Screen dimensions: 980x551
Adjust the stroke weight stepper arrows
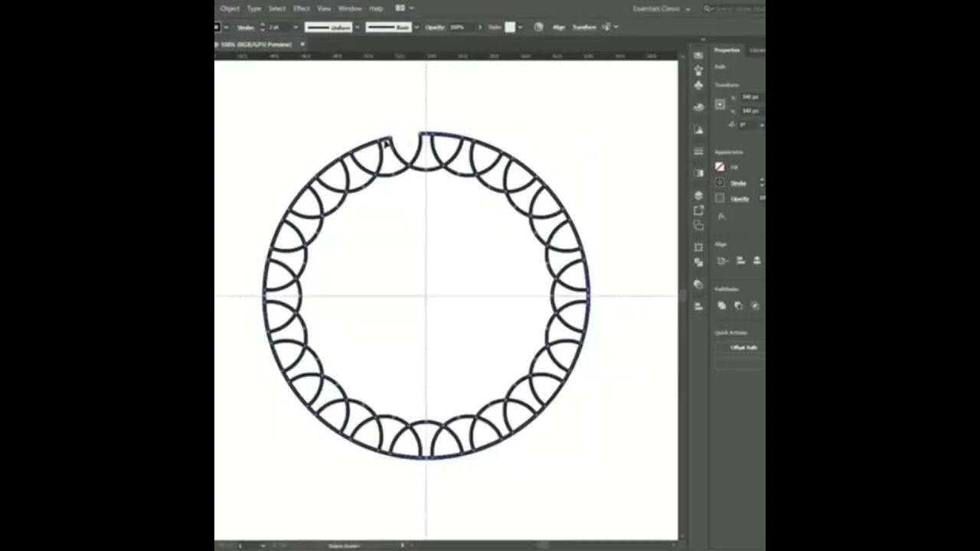263,28
